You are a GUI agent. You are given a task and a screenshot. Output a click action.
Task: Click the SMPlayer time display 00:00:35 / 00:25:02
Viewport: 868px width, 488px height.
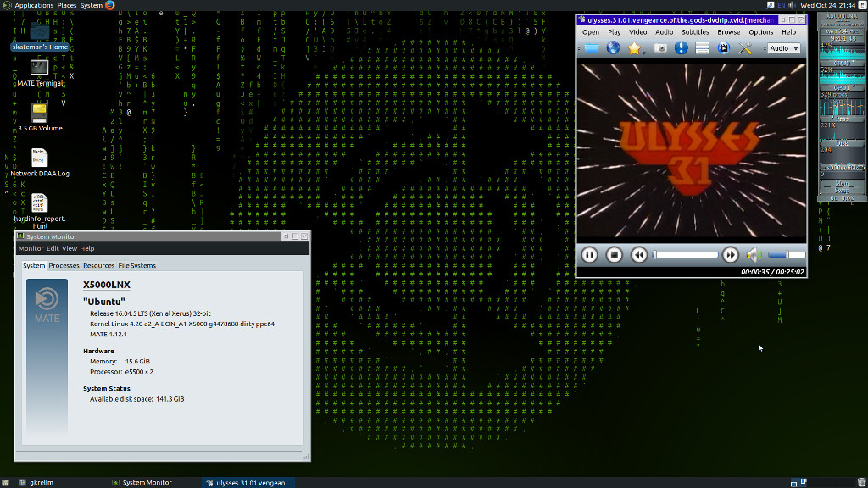tap(772, 272)
